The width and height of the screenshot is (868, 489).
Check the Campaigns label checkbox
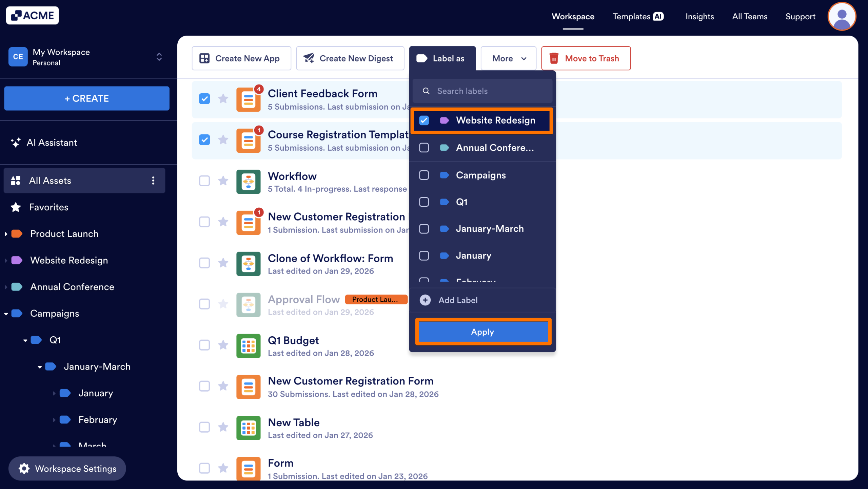[x=424, y=175]
